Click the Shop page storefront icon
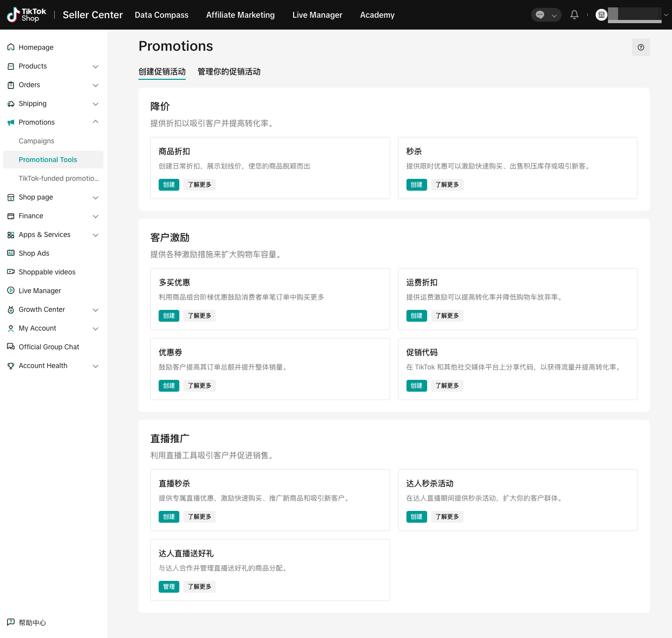The image size is (672, 638). [11, 197]
